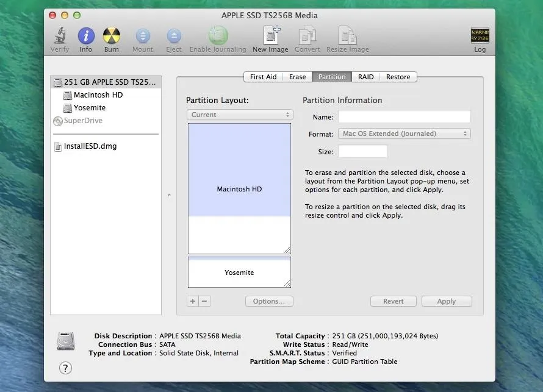Open disk Info from the toolbar
The image size is (543, 392).
pos(86,35)
